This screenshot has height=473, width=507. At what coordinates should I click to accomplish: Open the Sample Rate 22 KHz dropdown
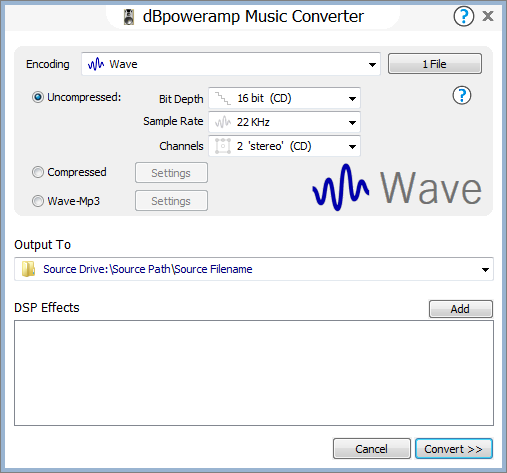tap(284, 122)
